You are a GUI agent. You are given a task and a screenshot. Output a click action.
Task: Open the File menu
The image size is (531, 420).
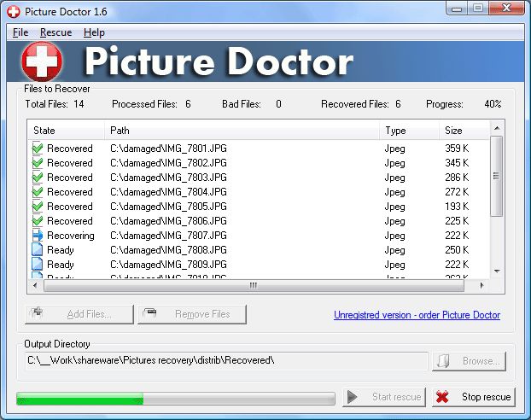pos(20,32)
